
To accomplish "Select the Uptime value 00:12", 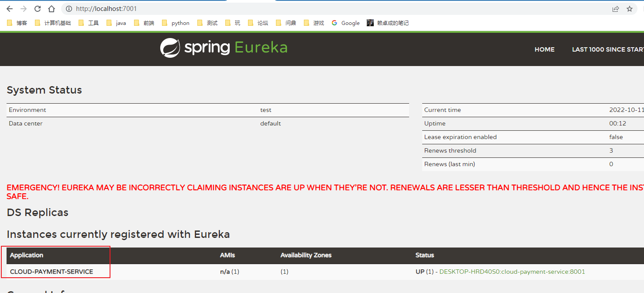I will click(x=618, y=124).
